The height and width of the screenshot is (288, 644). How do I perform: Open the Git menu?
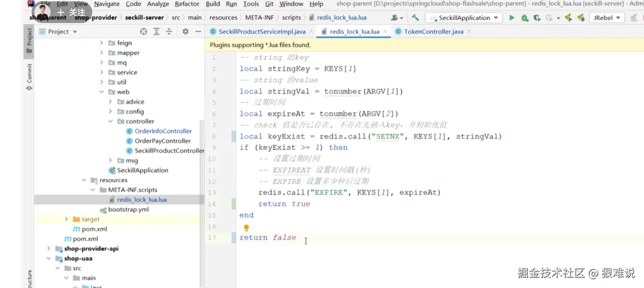[x=269, y=4]
